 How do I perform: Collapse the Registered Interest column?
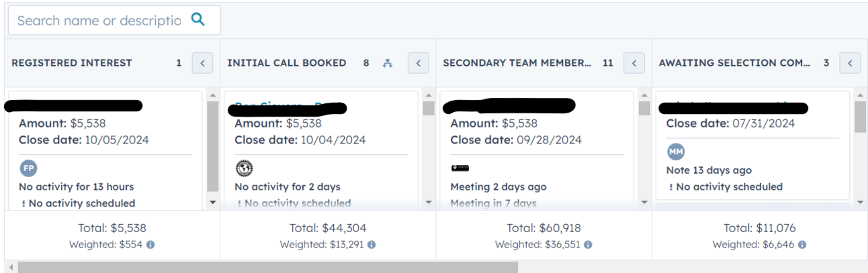pyautogui.click(x=202, y=63)
